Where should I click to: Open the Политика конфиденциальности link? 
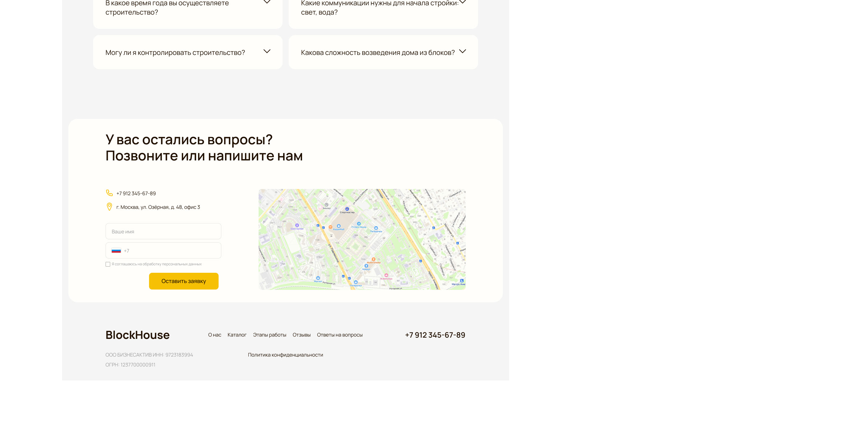(285, 355)
